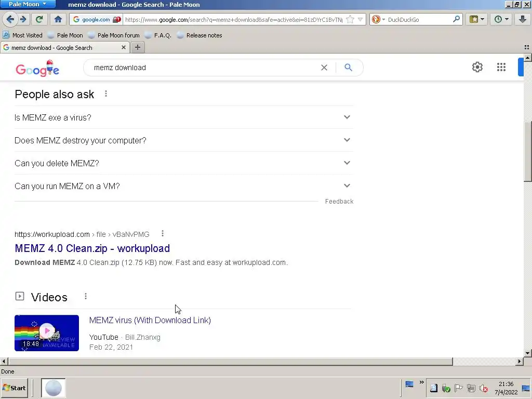
Task: Open People also ask options menu
Action: tap(106, 94)
